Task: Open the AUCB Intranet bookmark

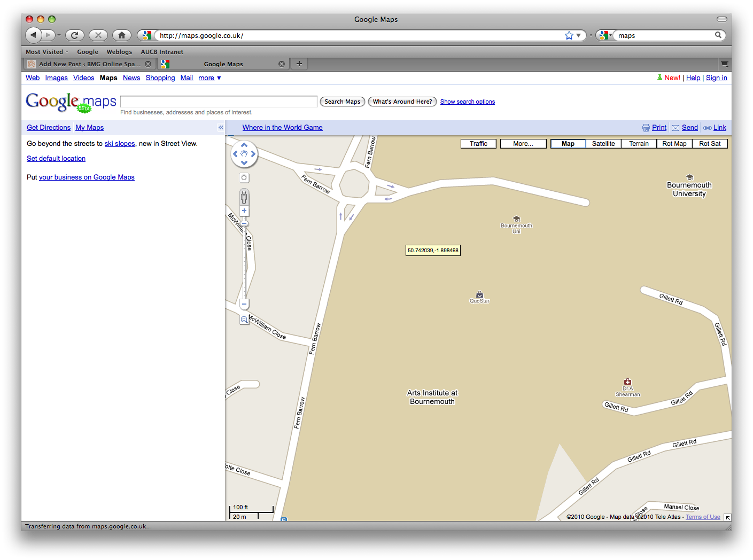Action: pos(162,52)
